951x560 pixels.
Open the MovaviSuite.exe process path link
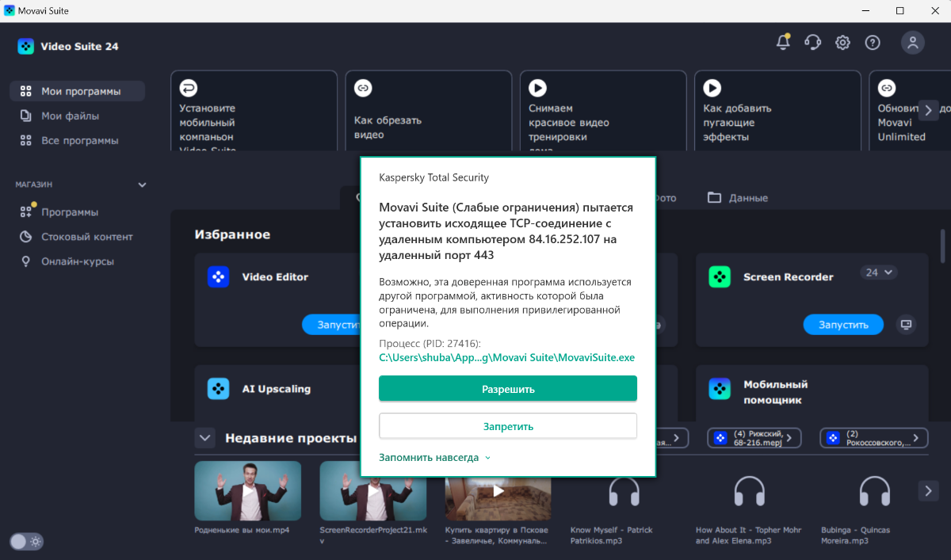pyautogui.click(x=507, y=357)
